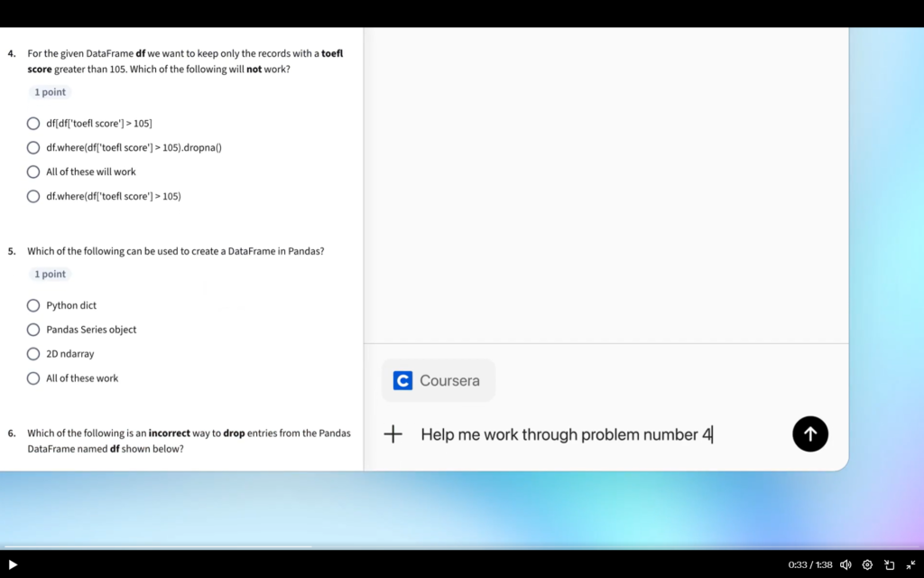Exit fullscreen mode

coord(910,564)
